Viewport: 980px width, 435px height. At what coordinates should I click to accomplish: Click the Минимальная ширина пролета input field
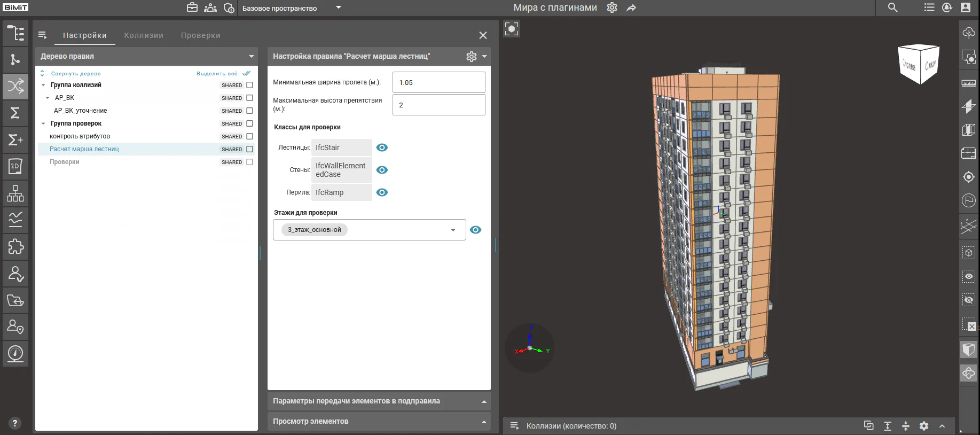click(439, 82)
